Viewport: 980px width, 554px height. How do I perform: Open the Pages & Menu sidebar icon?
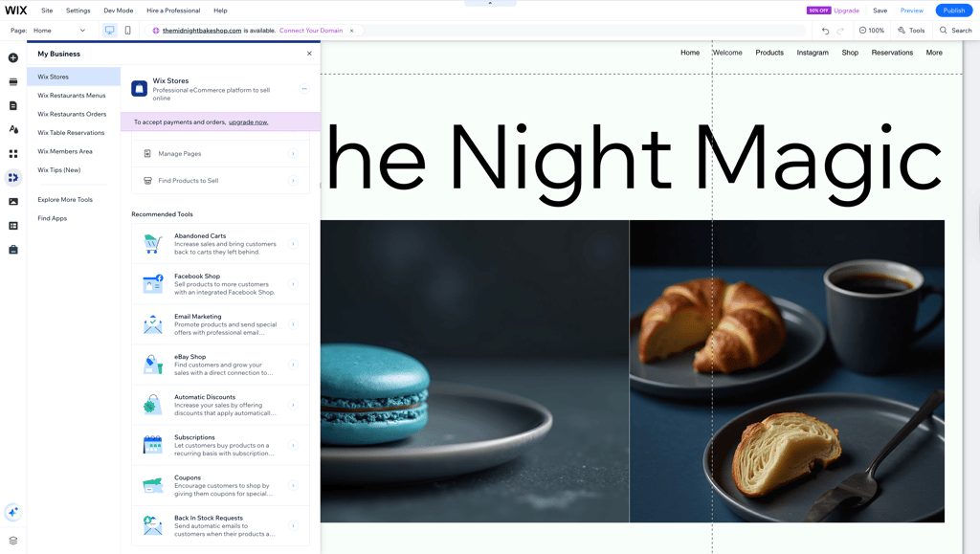click(13, 105)
